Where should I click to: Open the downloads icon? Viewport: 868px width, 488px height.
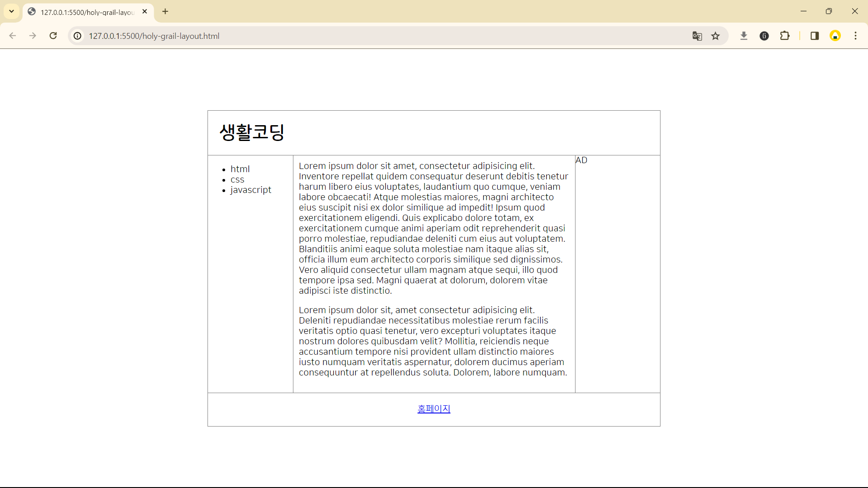pos(744,36)
